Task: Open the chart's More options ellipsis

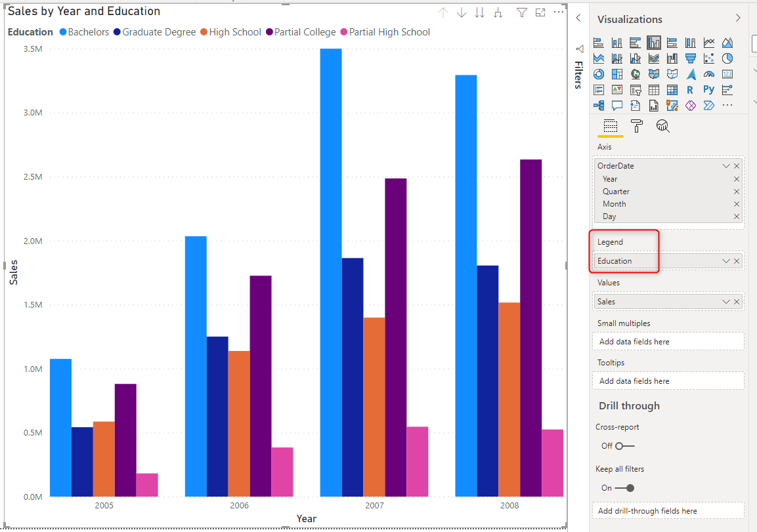Action: 559,12
